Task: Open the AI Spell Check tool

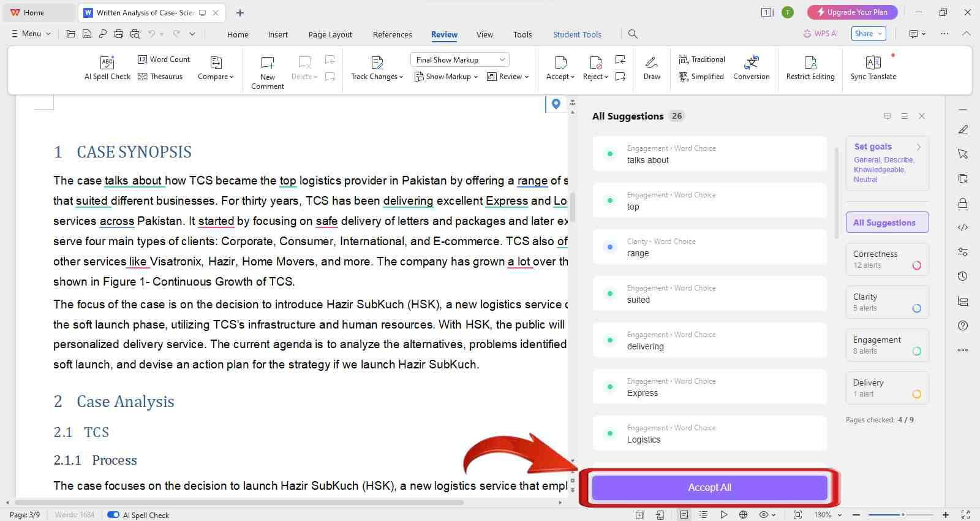Action: 107,68
